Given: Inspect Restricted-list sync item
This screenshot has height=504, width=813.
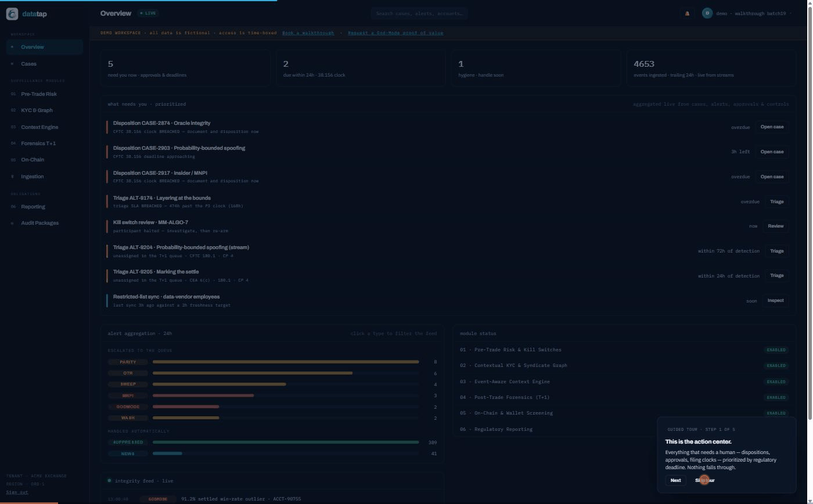Looking at the screenshot, I should pos(775,301).
